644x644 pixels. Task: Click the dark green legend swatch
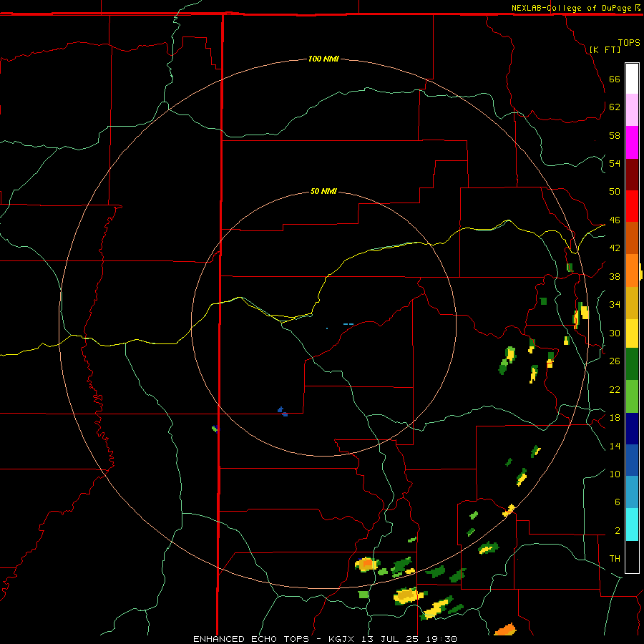click(632, 364)
